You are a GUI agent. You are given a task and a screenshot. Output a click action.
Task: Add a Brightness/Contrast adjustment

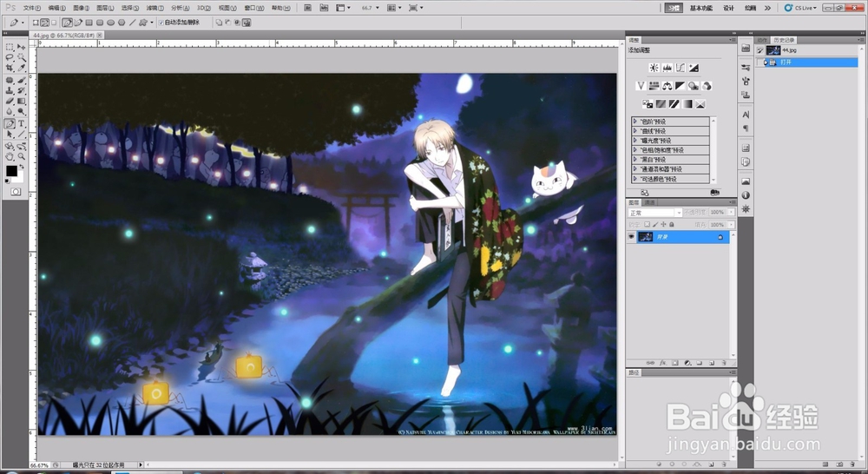tap(654, 68)
